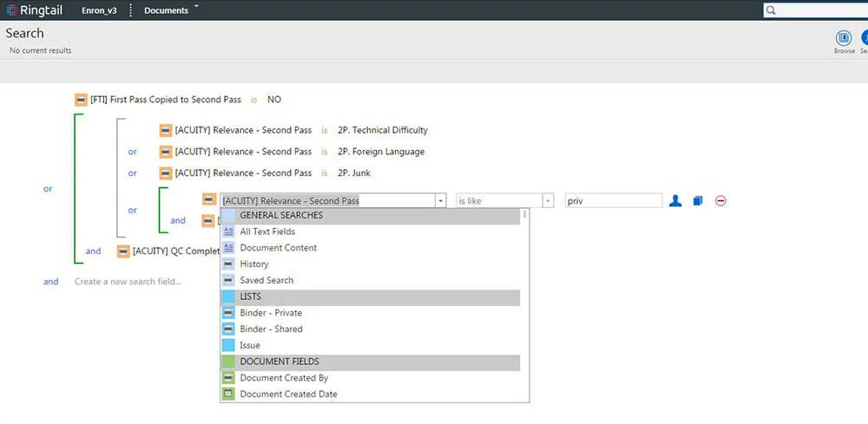Toggle the or operator before 2P. Junk
The height and width of the screenshot is (424, 868).
(x=132, y=173)
